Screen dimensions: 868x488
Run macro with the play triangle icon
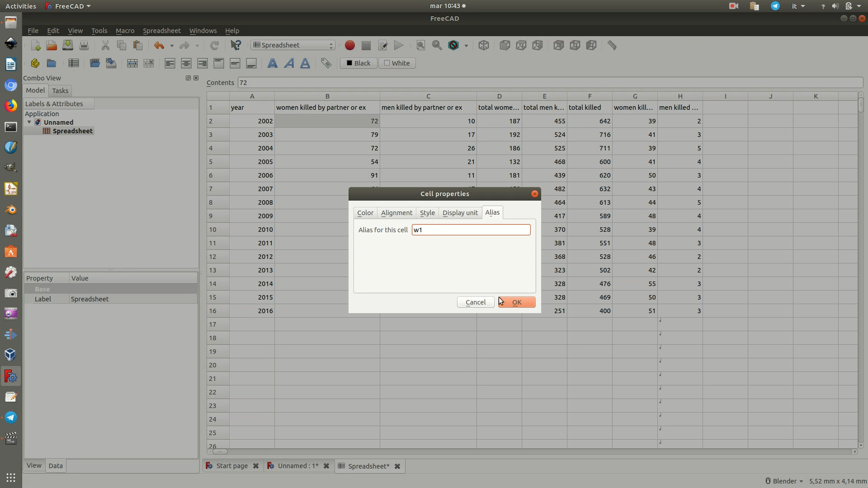pos(399,45)
